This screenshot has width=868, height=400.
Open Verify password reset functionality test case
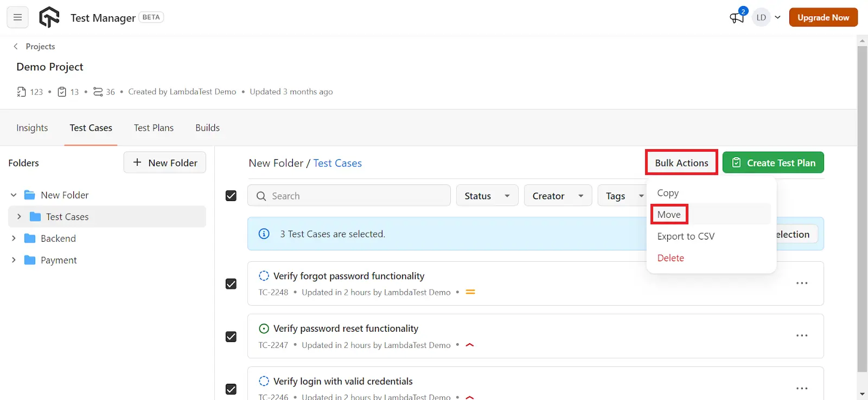click(x=346, y=328)
